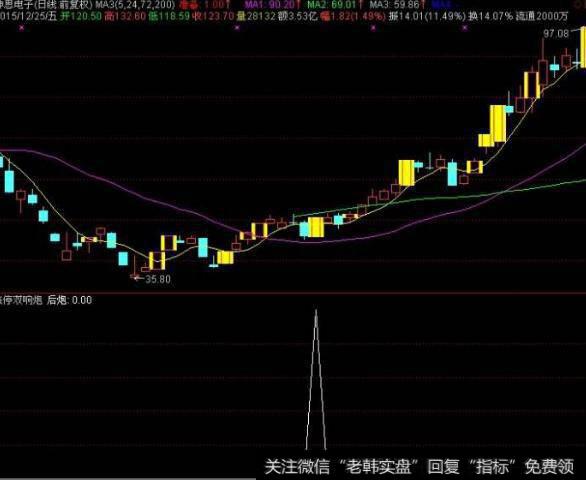
Task: Click the signal spike in the lower indicator panel
Action: click(316, 379)
